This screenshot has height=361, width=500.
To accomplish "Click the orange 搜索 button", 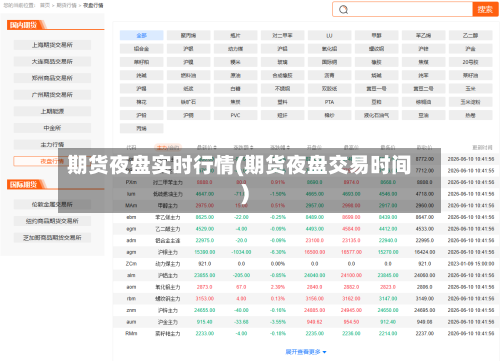I will pos(485,9).
